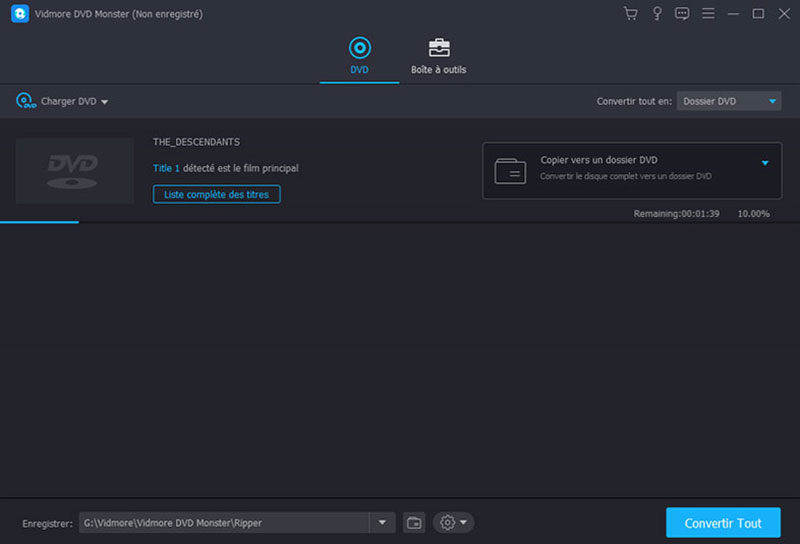800x544 pixels.
Task: Open the hamburger menu in title bar
Action: tap(708, 13)
